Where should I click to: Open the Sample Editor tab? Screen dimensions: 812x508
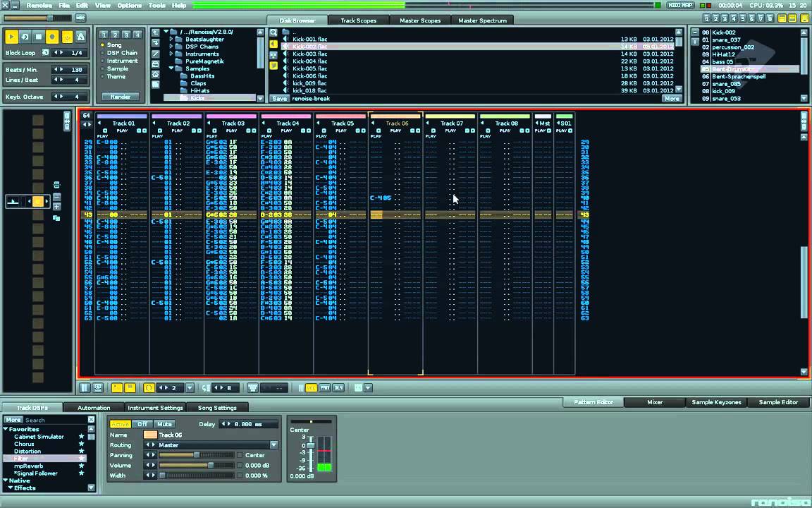pos(778,402)
